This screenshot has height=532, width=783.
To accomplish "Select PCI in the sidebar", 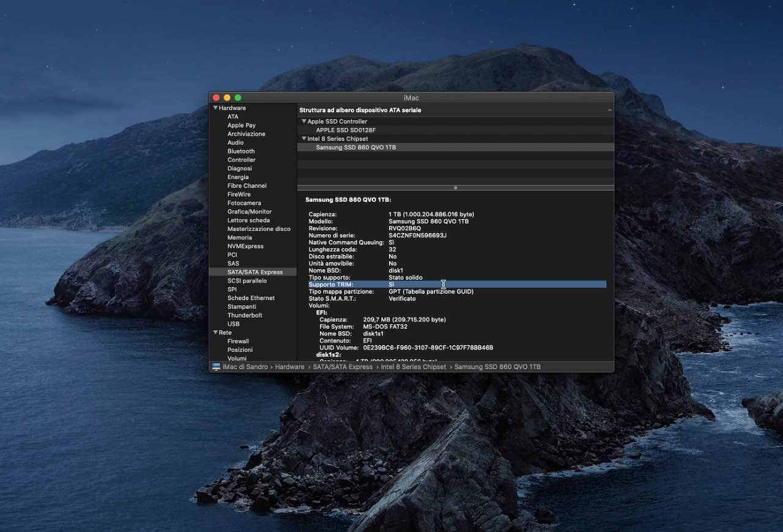I will pyautogui.click(x=232, y=254).
